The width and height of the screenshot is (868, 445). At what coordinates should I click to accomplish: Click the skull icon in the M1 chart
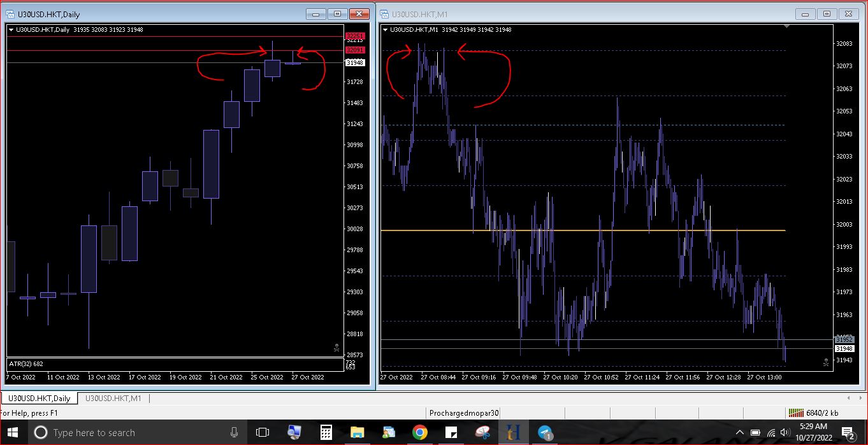pos(825,362)
